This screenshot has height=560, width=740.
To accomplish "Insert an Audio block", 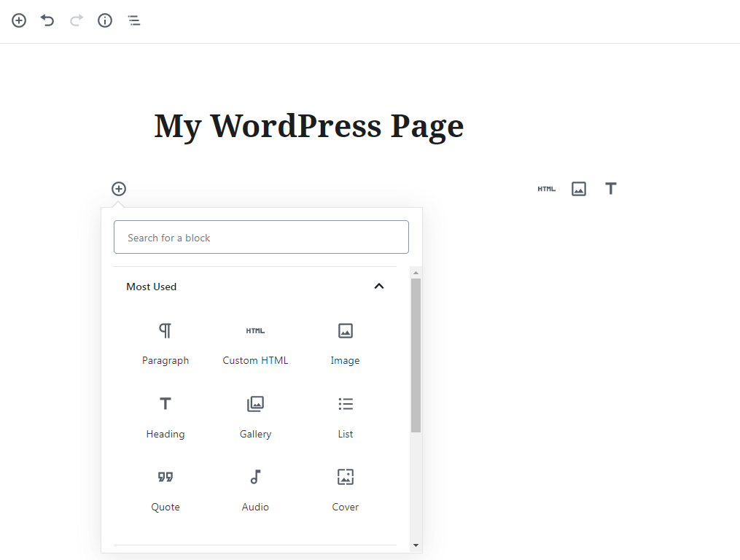I will [255, 491].
